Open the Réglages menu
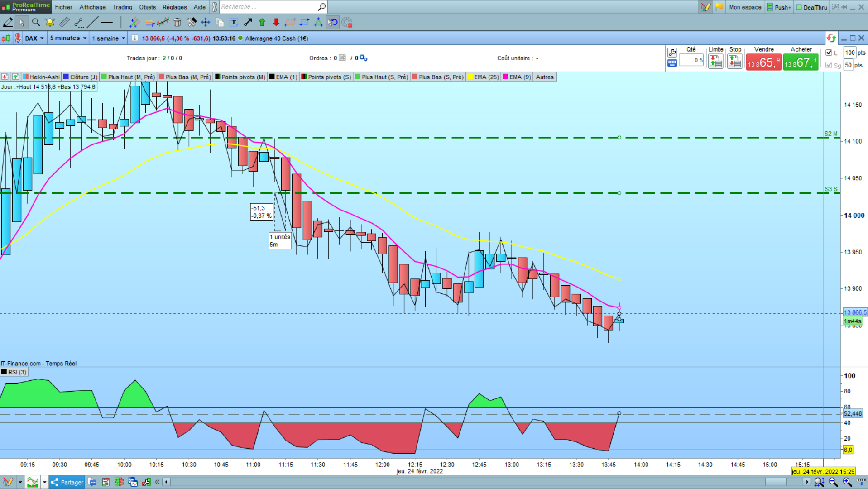This screenshot has height=489, width=868. coord(175,7)
